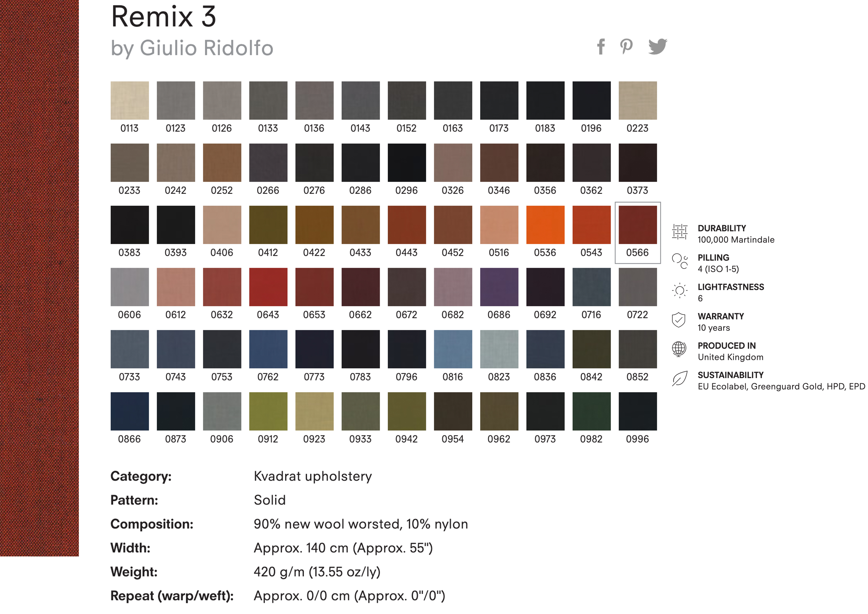Select the swatch labeled 0543
Screen dimensions: 868x614
point(591,225)
